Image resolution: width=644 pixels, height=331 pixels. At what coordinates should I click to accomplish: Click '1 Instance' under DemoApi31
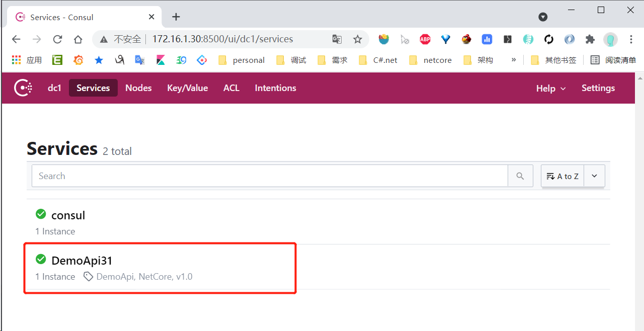click(55, 277)
